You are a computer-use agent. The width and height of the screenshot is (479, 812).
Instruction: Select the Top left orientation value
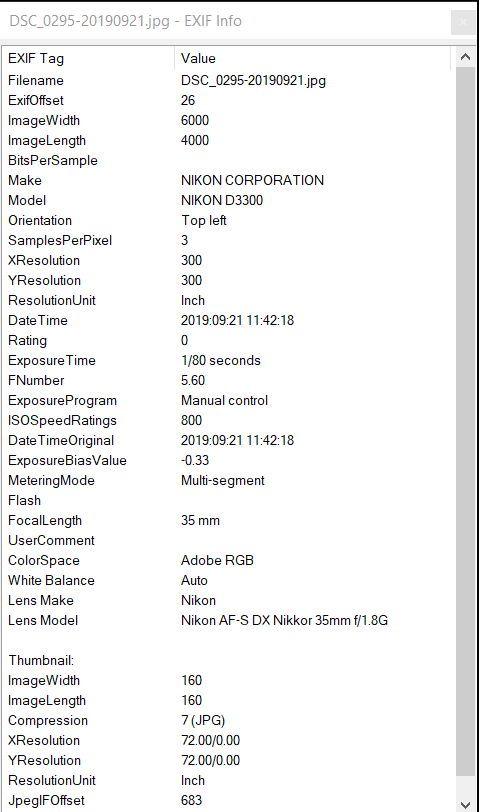[x=204, y=220]
